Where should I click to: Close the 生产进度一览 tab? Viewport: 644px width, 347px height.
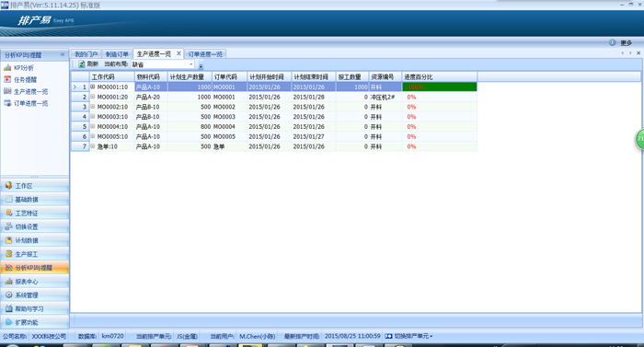178,53
